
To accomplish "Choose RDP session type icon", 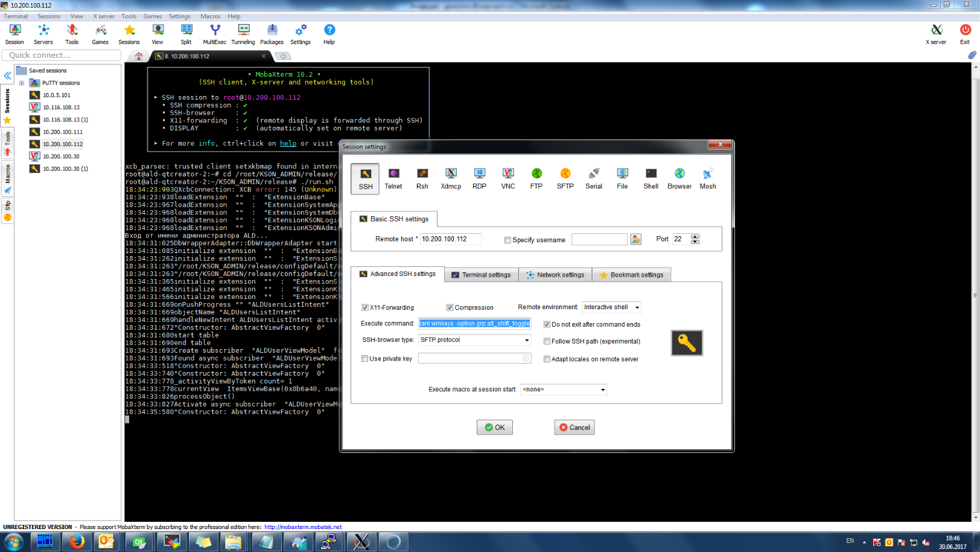I will [480, 179].
